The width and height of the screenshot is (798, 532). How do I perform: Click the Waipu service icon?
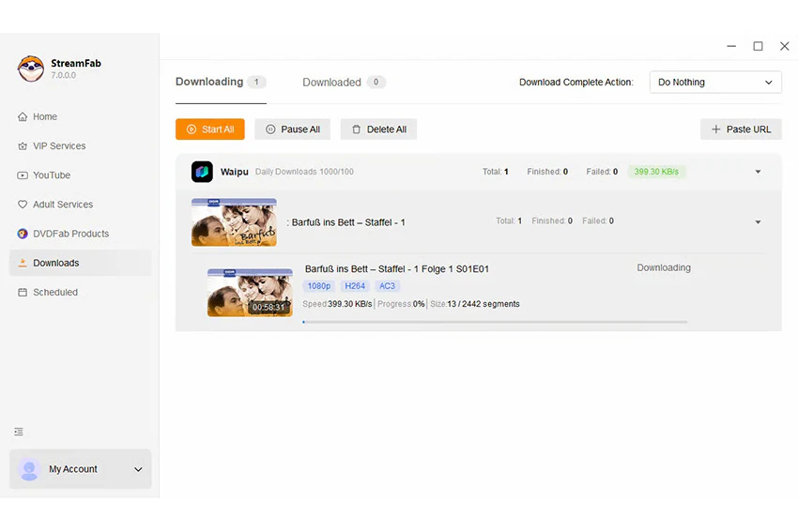202,172
